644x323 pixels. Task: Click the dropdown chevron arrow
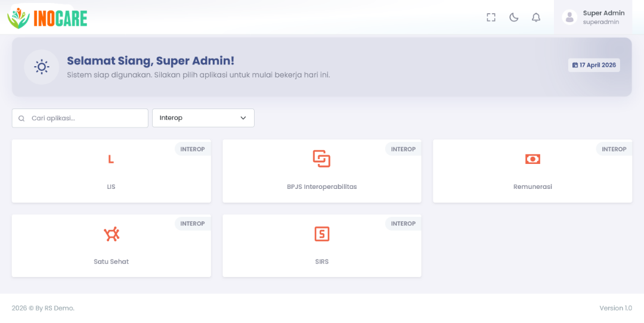[x=243, y=118]
